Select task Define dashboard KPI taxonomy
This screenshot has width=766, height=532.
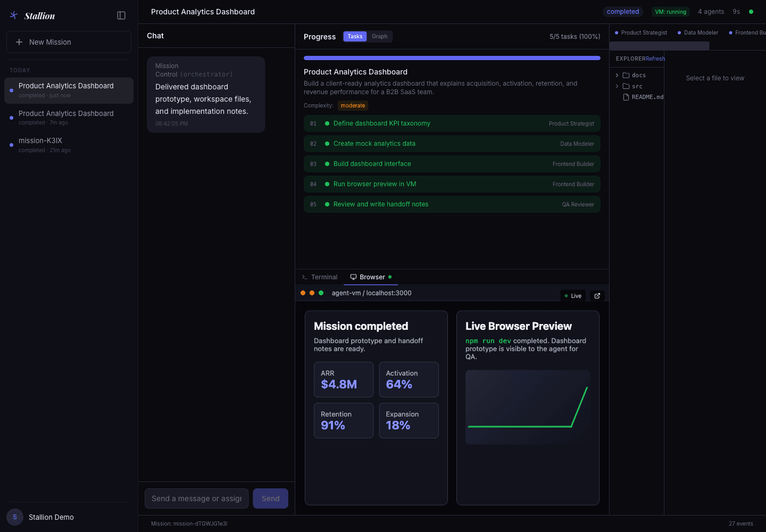pos(452,123)
